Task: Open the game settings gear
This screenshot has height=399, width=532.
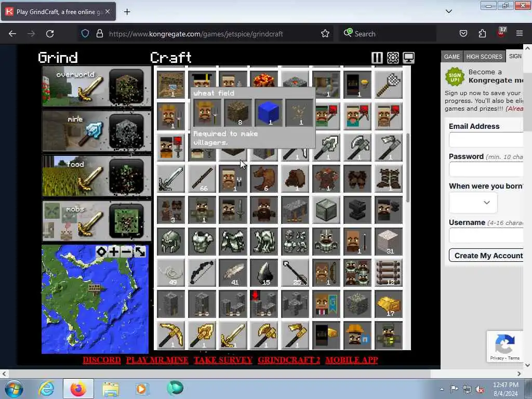Action: tap(393, 58)
